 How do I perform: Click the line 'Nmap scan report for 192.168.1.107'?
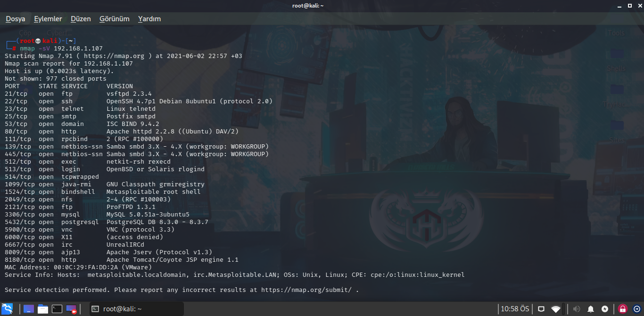point(69,64)
